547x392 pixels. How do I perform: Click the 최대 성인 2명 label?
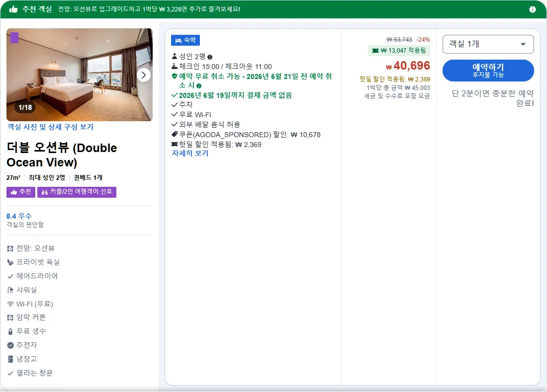[x=47, y=178]
